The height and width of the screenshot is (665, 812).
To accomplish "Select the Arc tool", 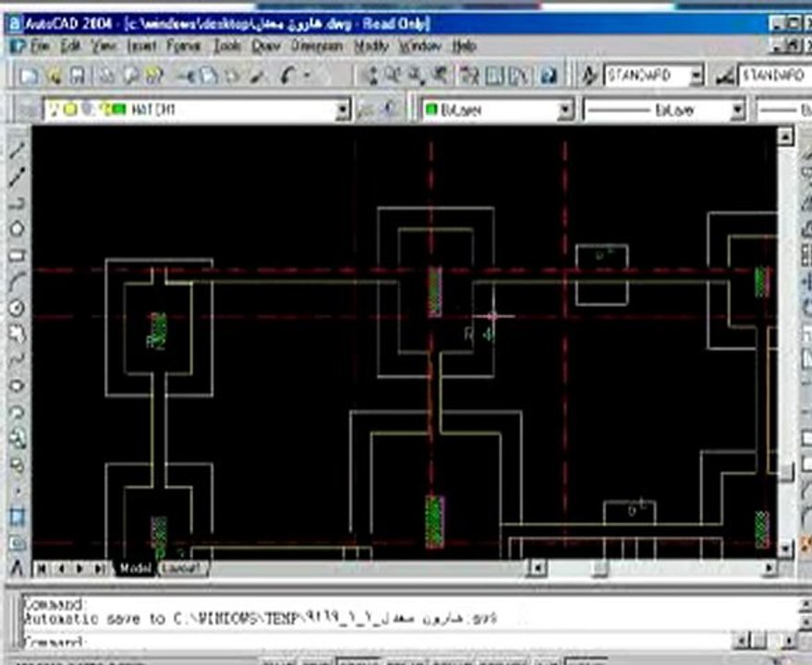I will [17, 281].
